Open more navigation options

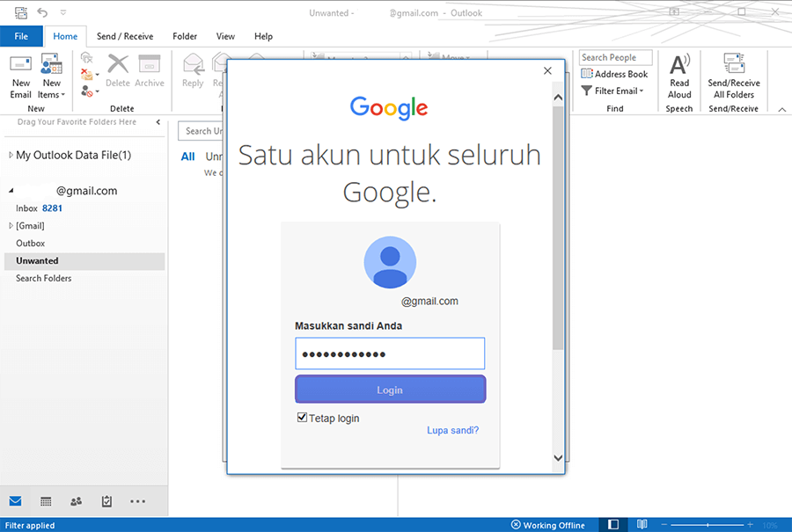pos(137,501)
